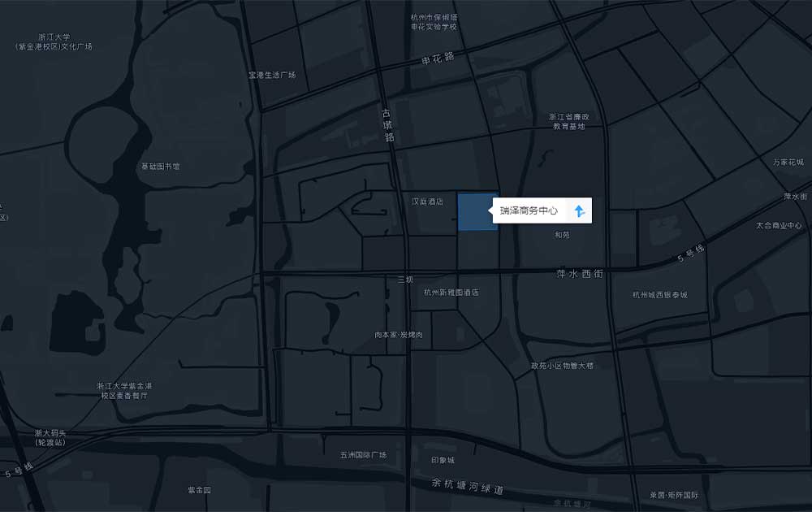Select the 杭州城西银泰城 label
Screen dimensions: 812x512
click(659, 295)
